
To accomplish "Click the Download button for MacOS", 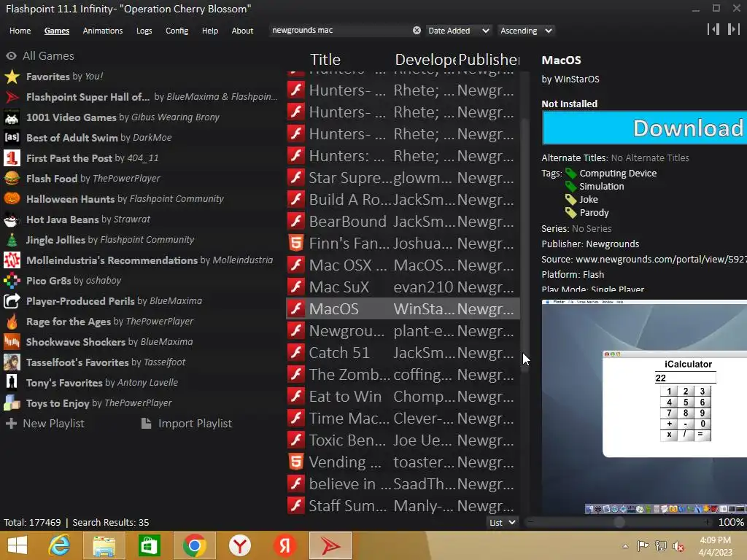I will coord(644,128).
